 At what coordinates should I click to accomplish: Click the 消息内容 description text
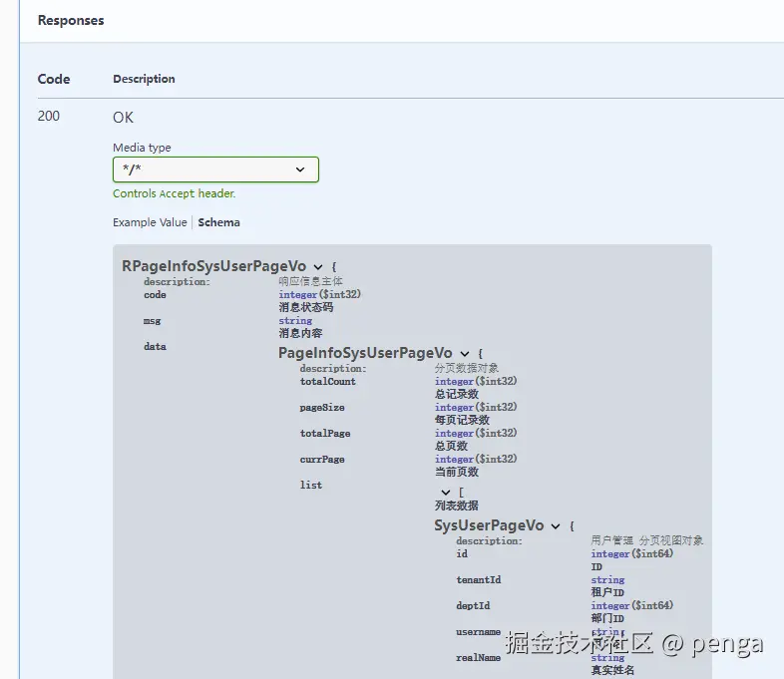pos(300,333)
